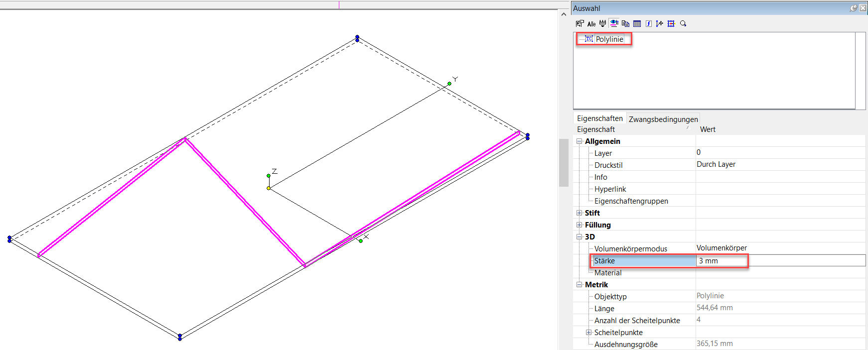Click the stamp-down arrow icon next to Alle

point(603,23)
